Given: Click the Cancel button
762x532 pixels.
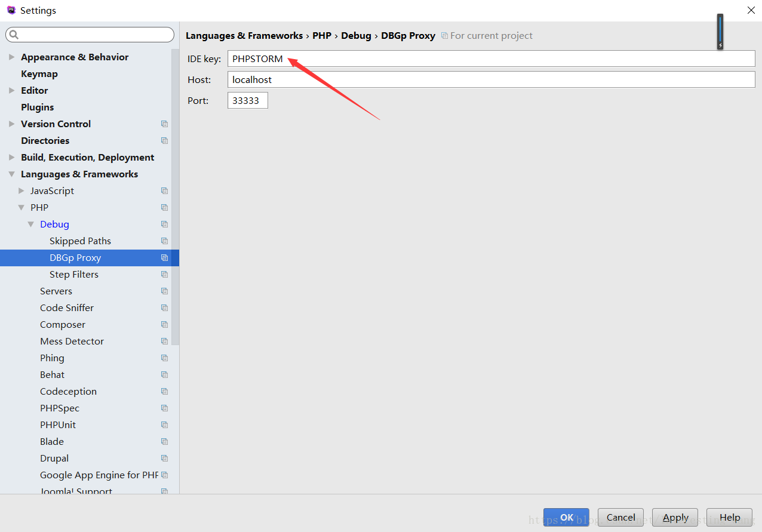Looking at the screenshot, I should coord(621,518).
